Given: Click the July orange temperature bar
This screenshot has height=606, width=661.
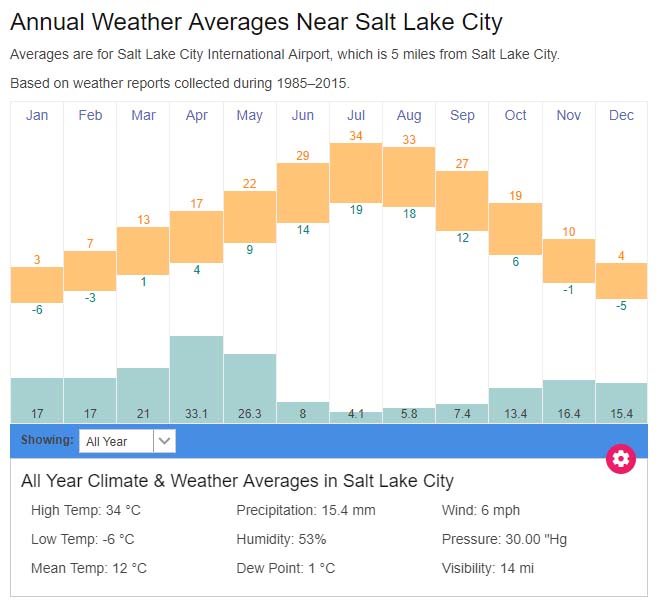Looking at the screenshot, I should 356,172.
